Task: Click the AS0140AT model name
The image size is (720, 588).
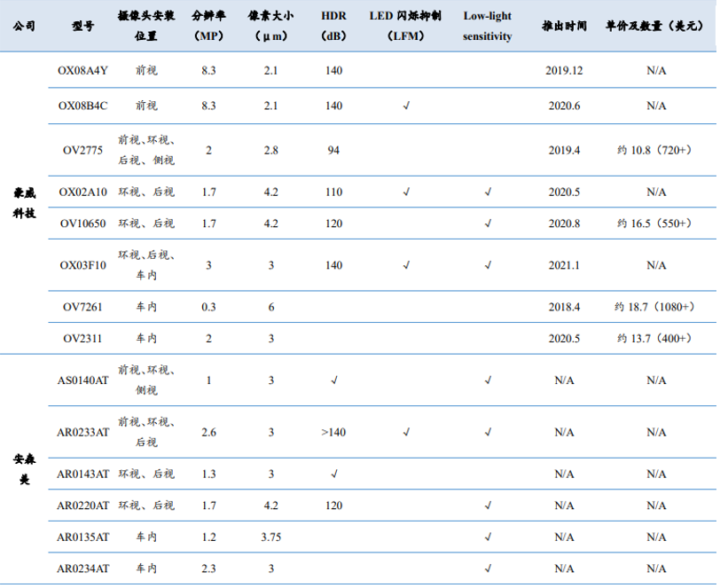Action: coord(82,380)
